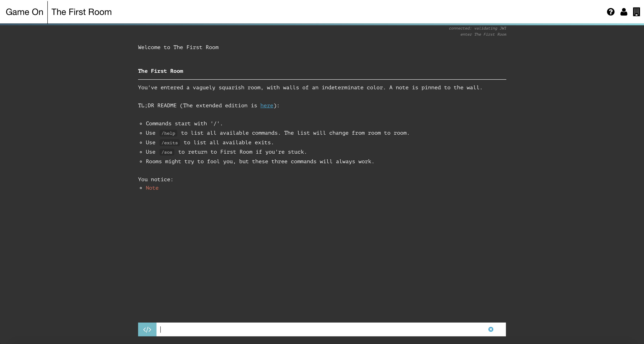Screen dimensions: 644x344
Task: Open the building rooms icon
Action: (x=636, y=12)
